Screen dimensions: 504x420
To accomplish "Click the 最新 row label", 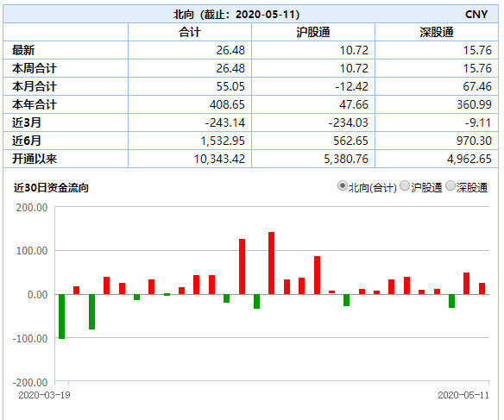I will (23, 50).
